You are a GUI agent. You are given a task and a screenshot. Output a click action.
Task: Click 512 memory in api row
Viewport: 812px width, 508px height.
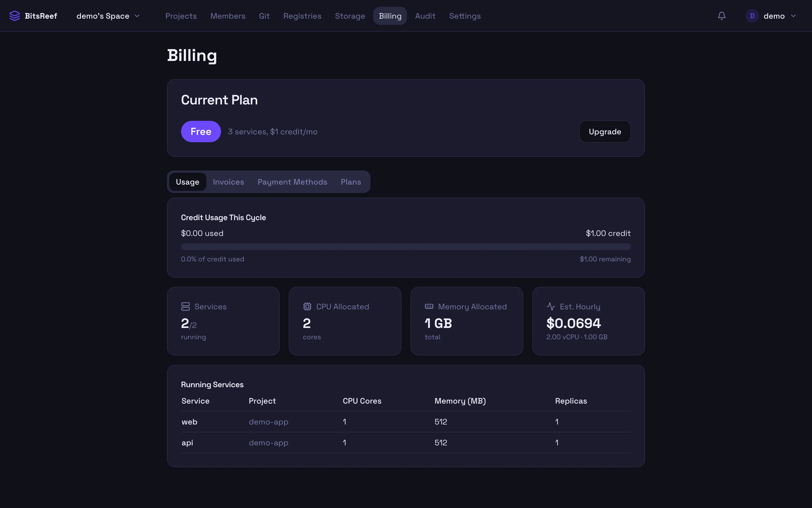[x=441, y=443]
